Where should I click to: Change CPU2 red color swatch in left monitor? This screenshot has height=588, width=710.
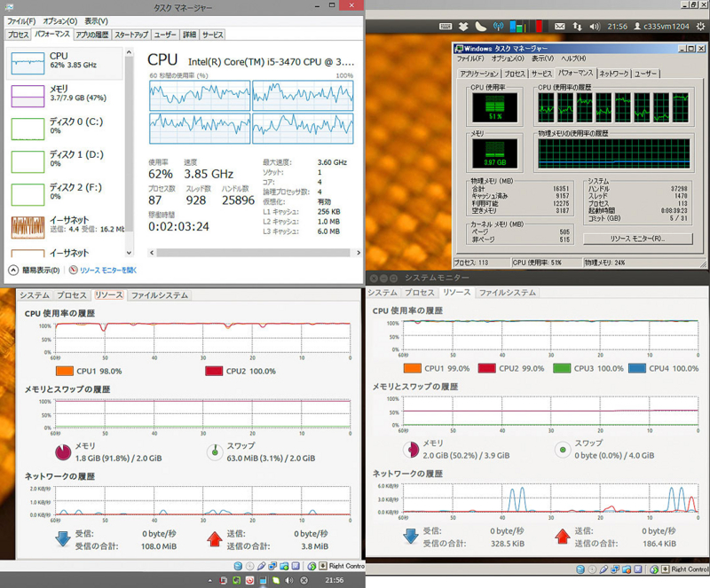click(214, 372)
